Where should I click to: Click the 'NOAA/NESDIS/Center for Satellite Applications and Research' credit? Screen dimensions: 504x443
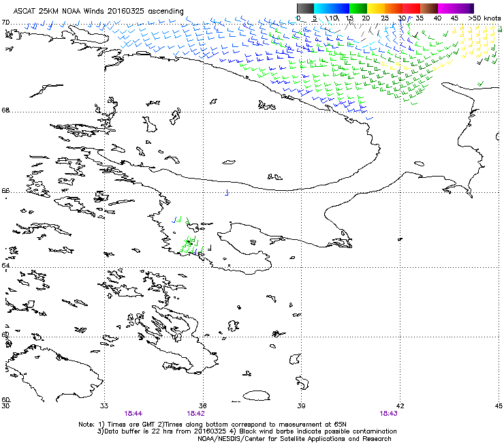coord(294,439)
